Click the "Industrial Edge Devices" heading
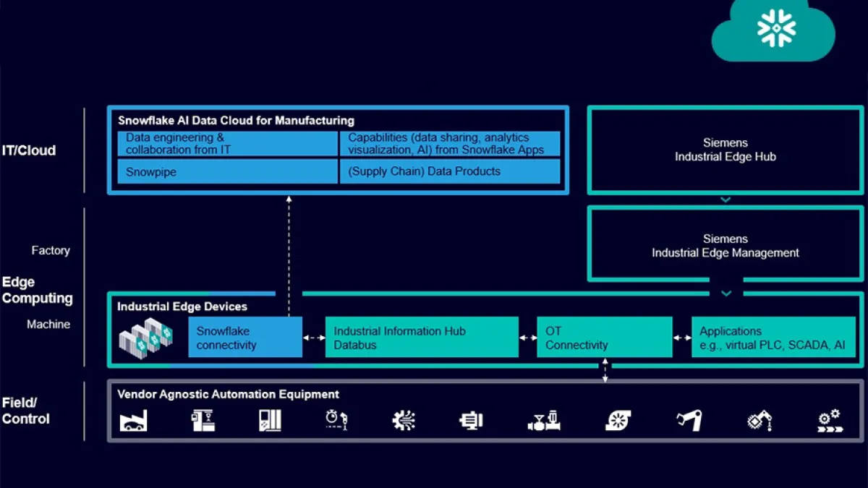 click(182, 307)
